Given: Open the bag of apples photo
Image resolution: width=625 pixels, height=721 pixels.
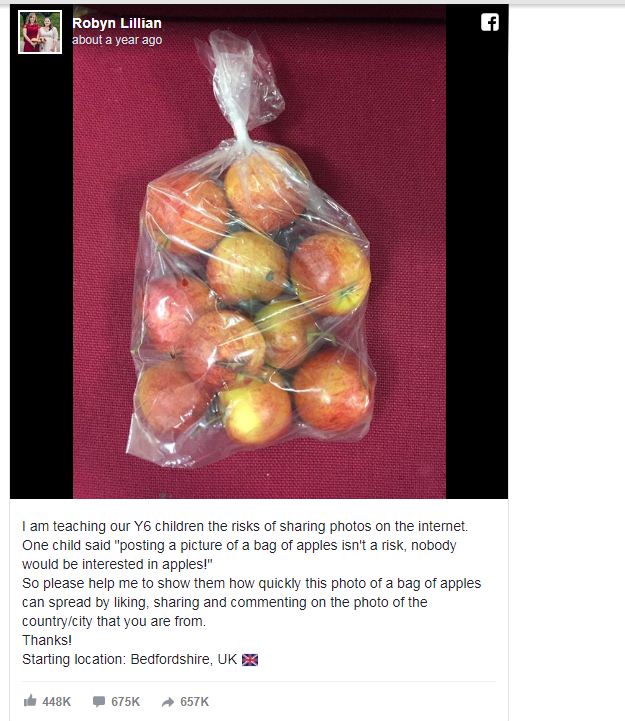Looking at the screenshot, I should (259, 252).
